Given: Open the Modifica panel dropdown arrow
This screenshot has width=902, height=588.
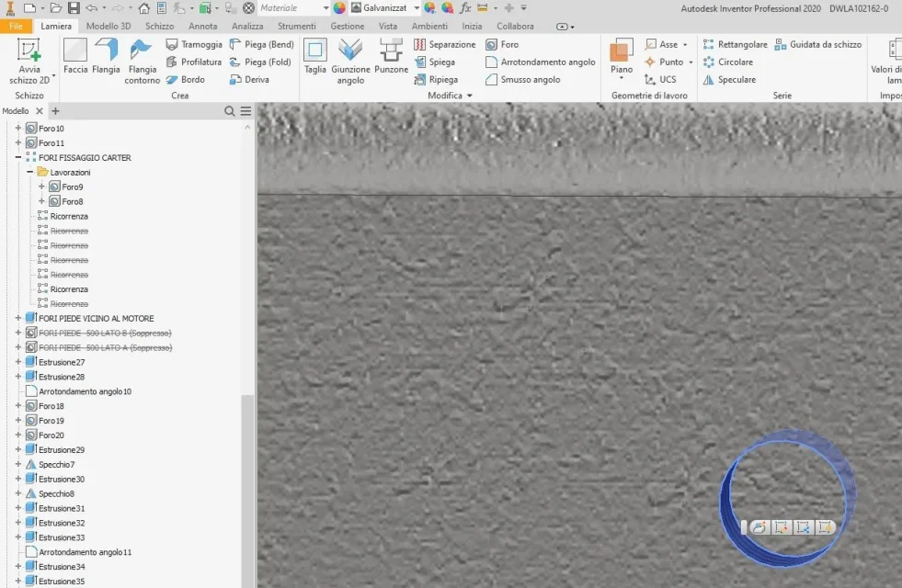Looking at the screenshot, I should (x=470, y=96).
